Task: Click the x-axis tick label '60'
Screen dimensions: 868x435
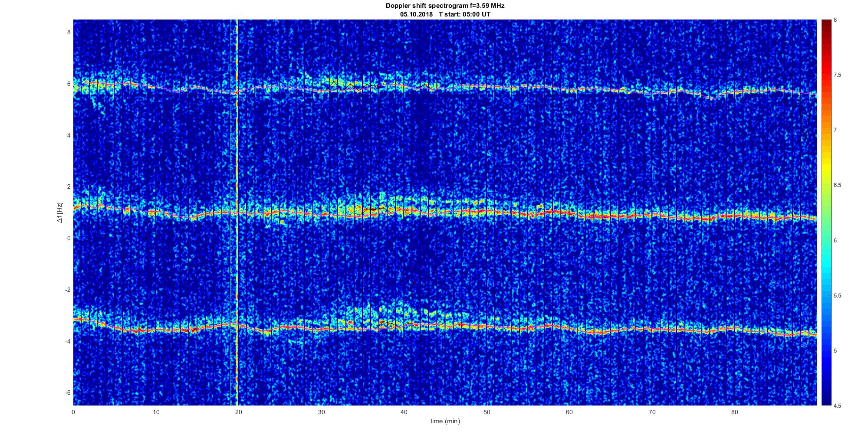Action: [569, 412]
